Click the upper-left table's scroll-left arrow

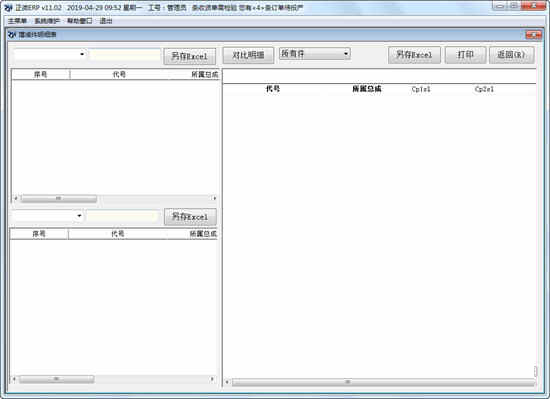point(16,198)
